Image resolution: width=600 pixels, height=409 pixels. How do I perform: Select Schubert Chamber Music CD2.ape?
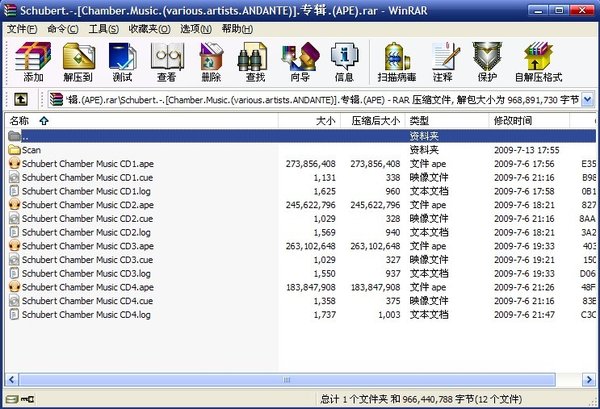(x=88, y=205)
